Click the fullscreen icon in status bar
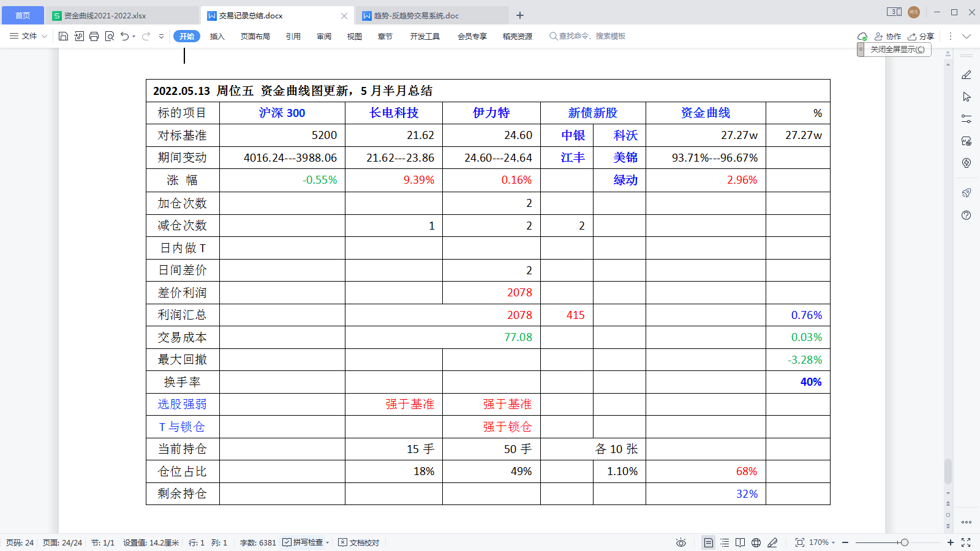Image resolution: width=980 pixels, height=551 pixels. click(966, 542)
